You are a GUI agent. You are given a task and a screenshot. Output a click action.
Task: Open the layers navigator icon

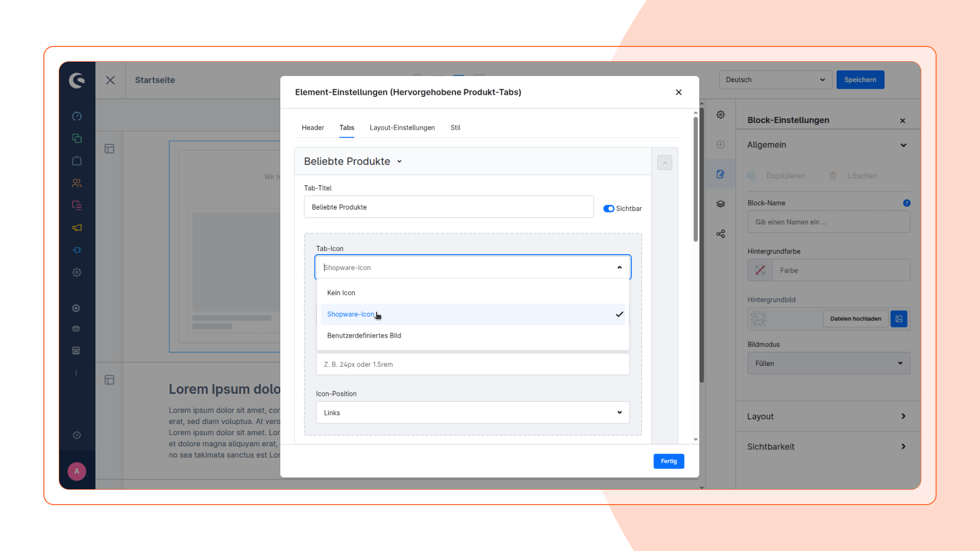721,204
